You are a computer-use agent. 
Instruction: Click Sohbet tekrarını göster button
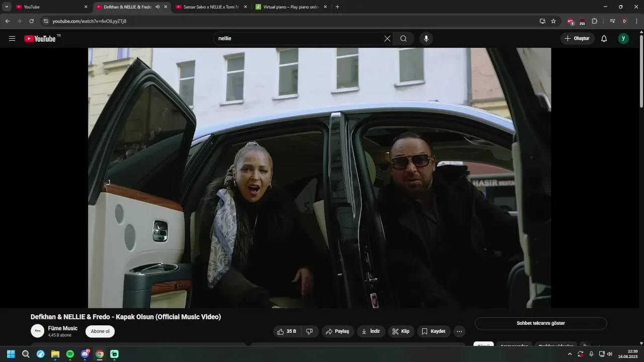[541, 323]
